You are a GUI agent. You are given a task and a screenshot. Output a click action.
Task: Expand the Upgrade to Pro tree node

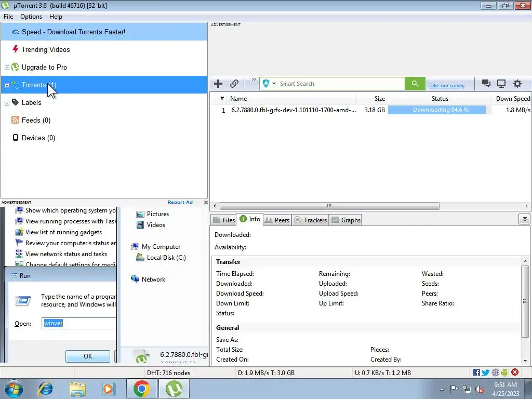(x=7, y=68)
